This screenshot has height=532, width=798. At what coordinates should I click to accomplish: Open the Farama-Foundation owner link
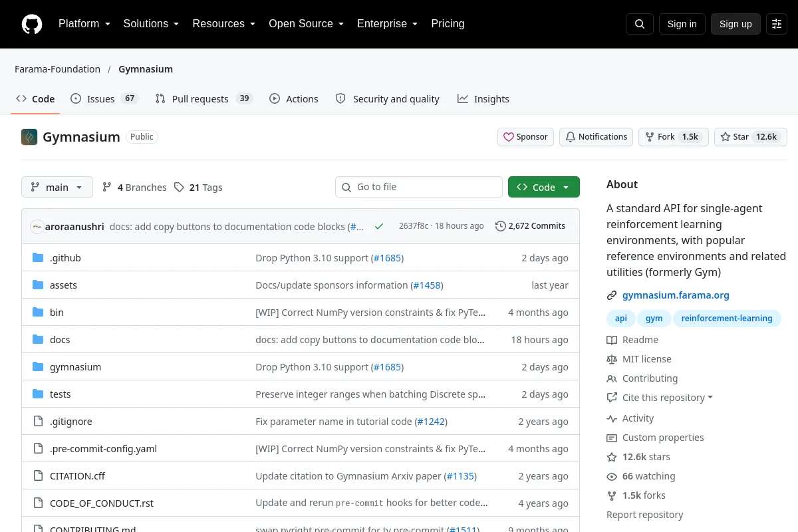(x=58, y=69)
